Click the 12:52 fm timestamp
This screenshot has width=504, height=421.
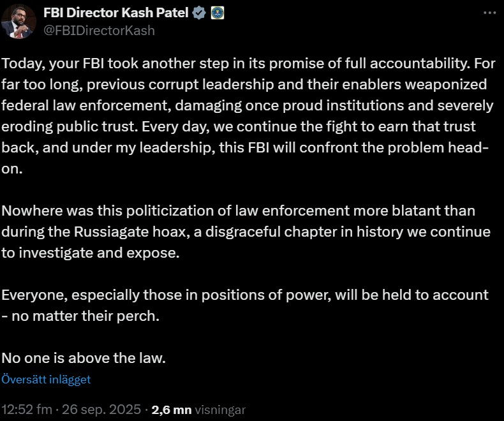tap(27, 410)
